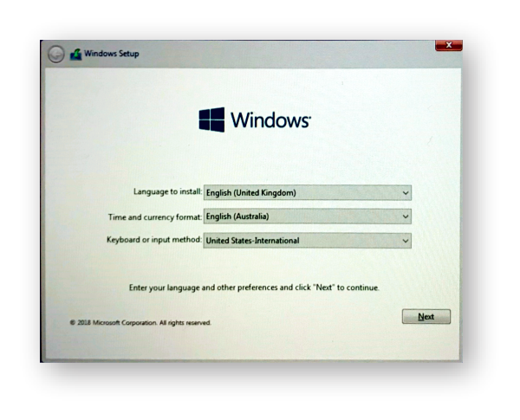Click the United States-International field value
520x420 pixels.
tap(252, 241)
